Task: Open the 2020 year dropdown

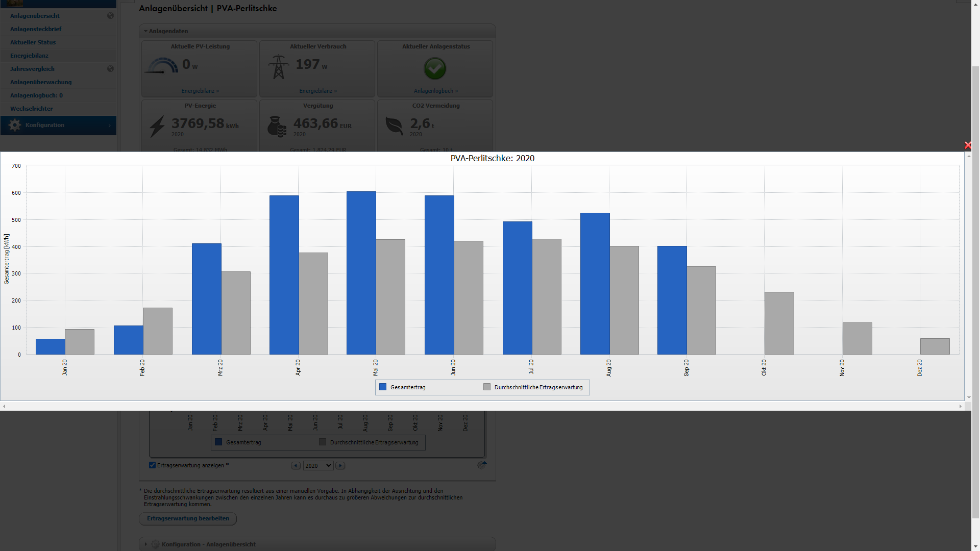Action: click(318, 466)
